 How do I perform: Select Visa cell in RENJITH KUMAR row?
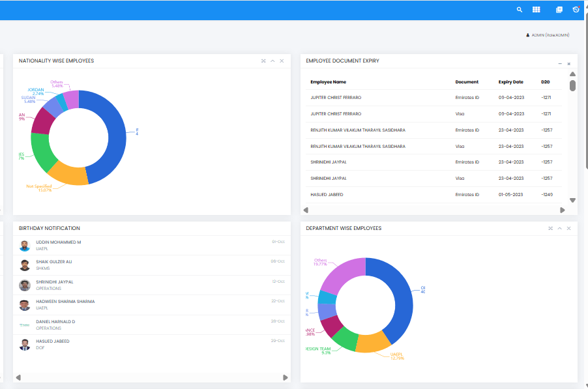460,146
